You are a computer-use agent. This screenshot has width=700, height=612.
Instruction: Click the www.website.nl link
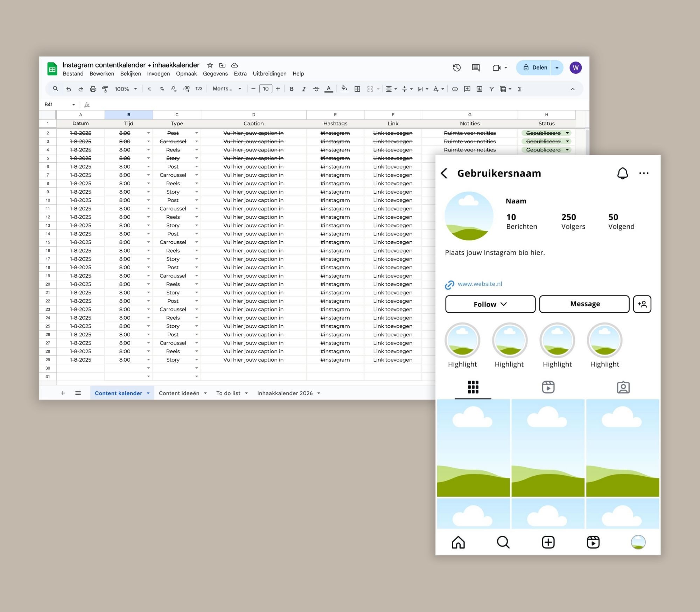[479, 284]
